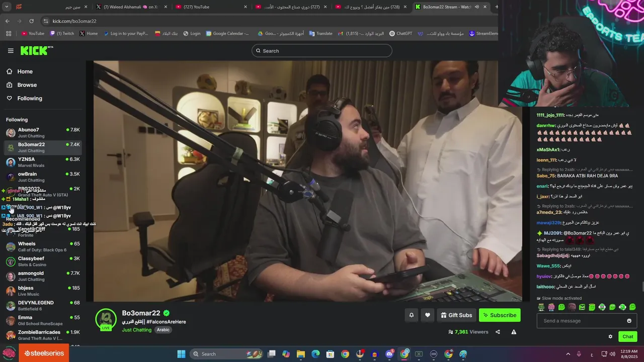Click the Subscribe button

click(500, 315)
